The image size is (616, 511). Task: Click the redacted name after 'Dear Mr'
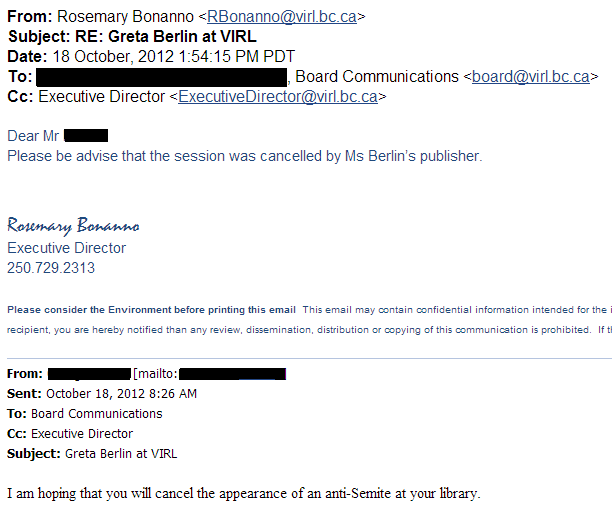[86, 136]
